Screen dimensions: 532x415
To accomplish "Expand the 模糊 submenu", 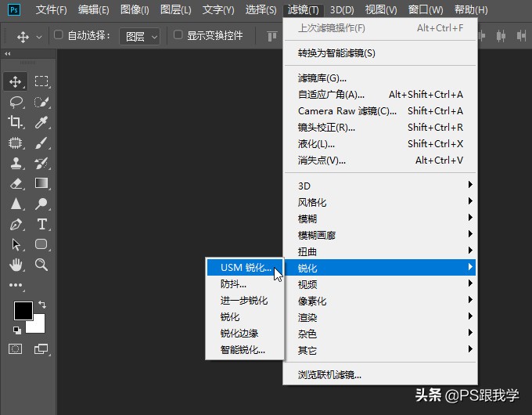I will point(380,218).
